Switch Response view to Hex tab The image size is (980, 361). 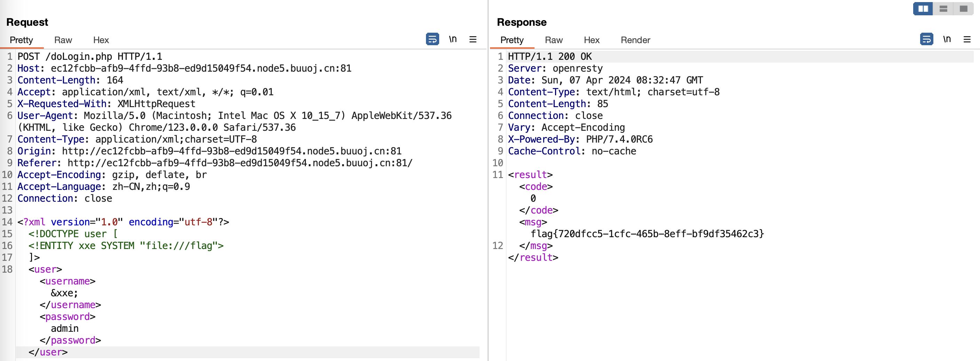pyautogui.click(x=592, y=40)
